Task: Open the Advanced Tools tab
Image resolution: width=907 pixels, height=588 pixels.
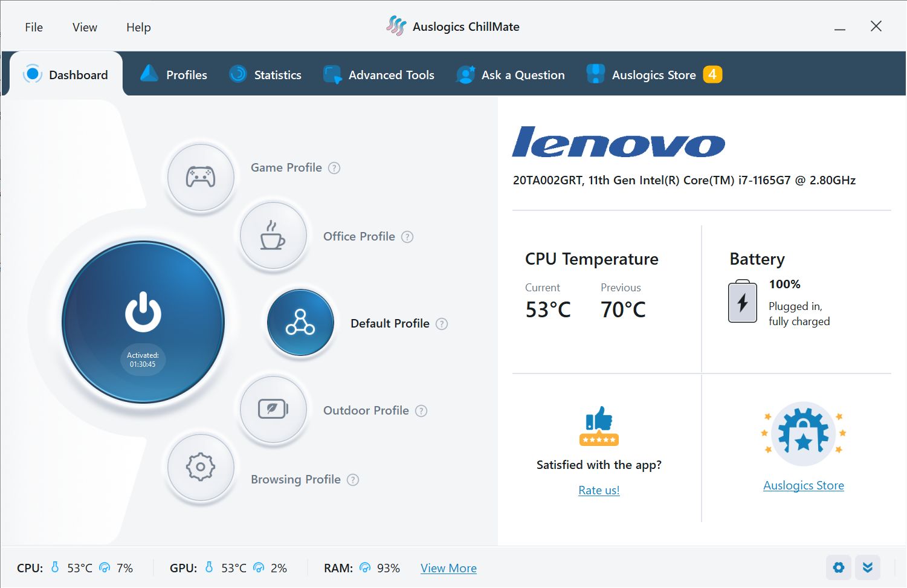Action: tap(392, 74)
